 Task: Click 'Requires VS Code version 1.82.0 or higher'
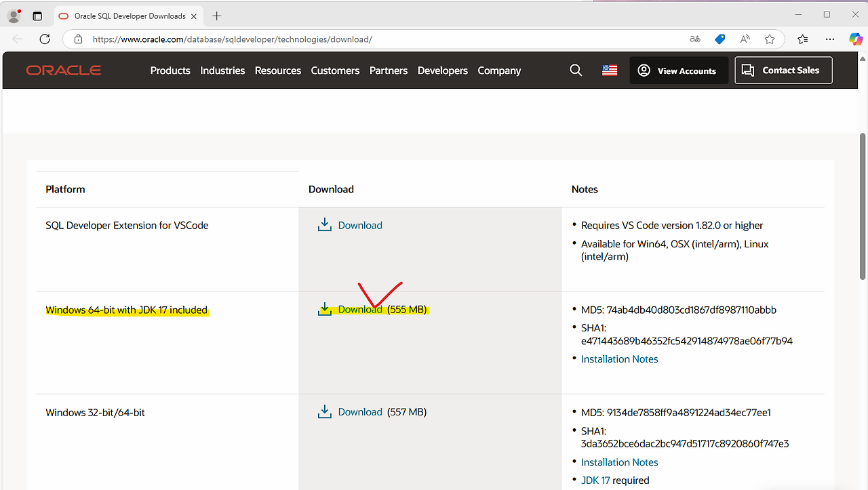(672, 225)
